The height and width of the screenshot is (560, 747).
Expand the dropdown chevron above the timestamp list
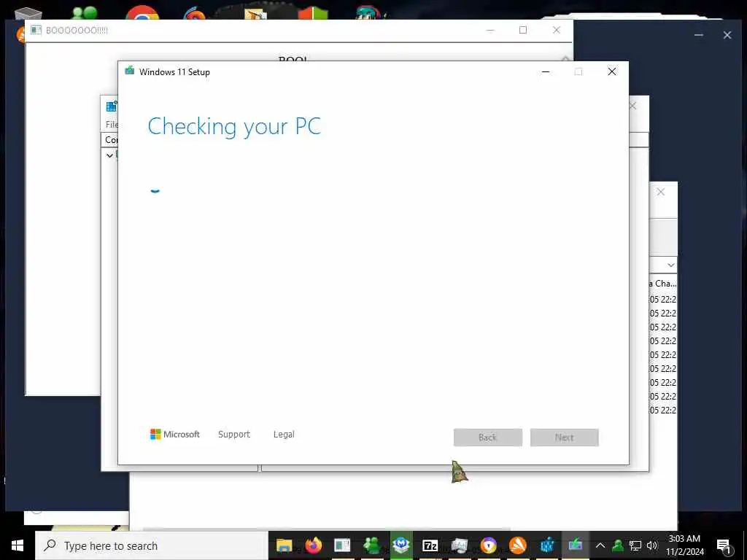click(x=671, y=265)
